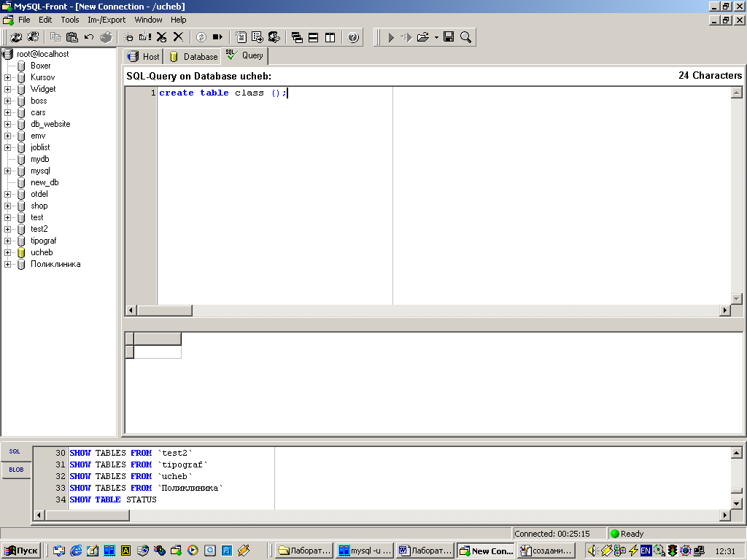Click the cascade windows toolbar icon

[x=298, y=37]
